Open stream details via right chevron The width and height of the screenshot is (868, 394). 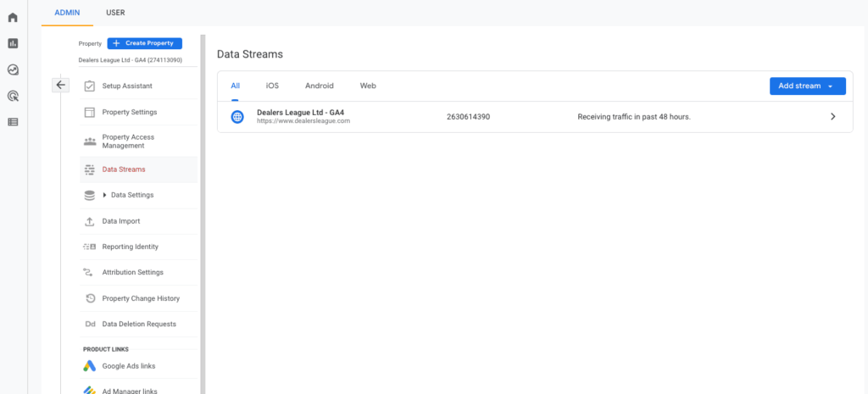coord(833,117)
